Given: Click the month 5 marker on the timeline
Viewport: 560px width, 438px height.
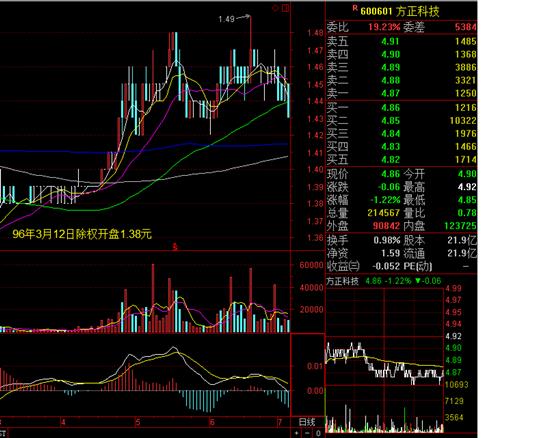Looking at the screenshot, I should (x=138, y=422).
